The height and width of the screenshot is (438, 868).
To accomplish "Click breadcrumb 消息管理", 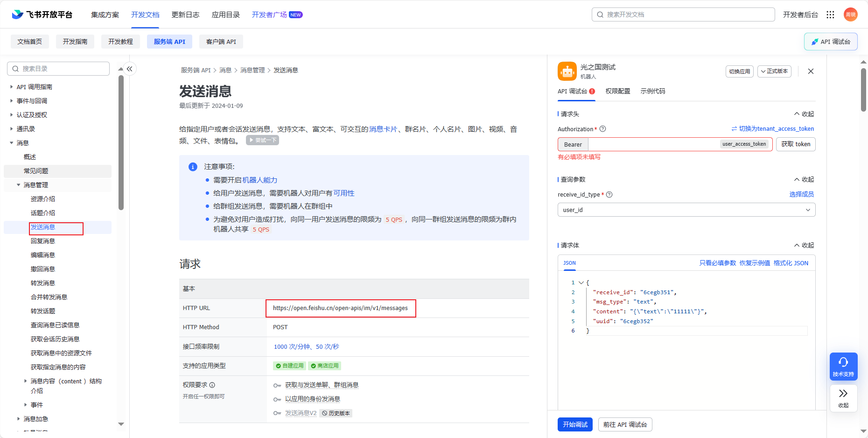I will pyautogui.click(x=252, y=70).
